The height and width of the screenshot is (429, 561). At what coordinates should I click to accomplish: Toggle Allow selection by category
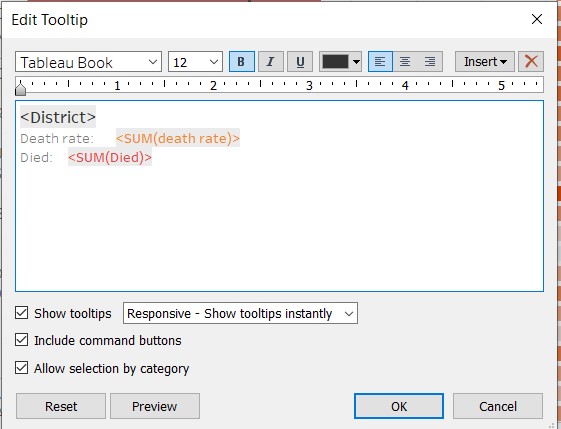tap(21, 367)
